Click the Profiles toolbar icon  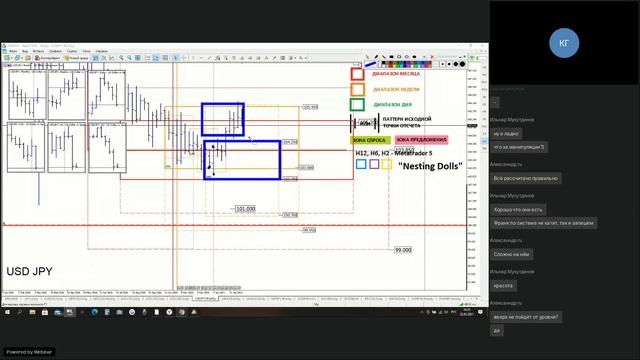point(17,58)
